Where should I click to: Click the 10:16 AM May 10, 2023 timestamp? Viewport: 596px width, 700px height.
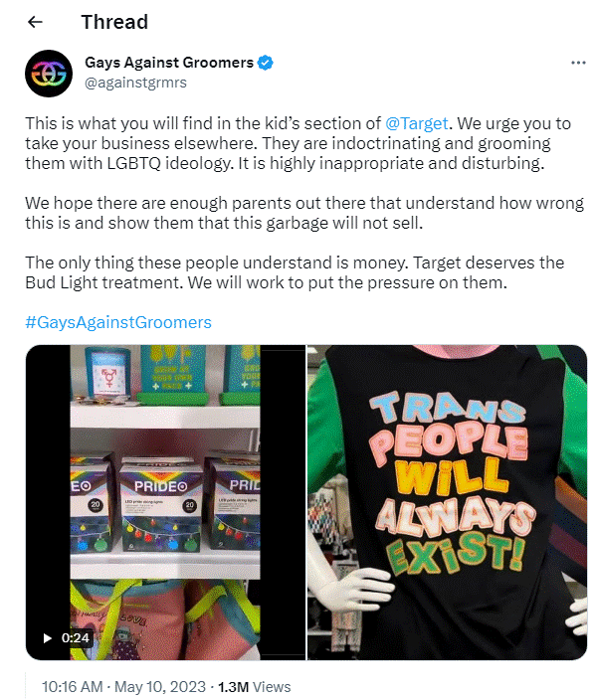pos(123,687)
